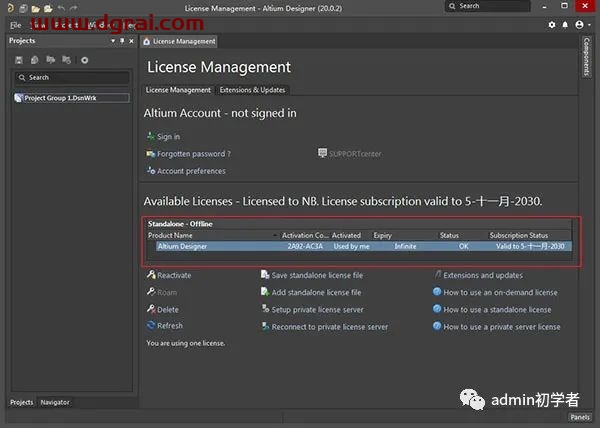
Task: Select the Altium Designer license row
Action: click(360, 246)
